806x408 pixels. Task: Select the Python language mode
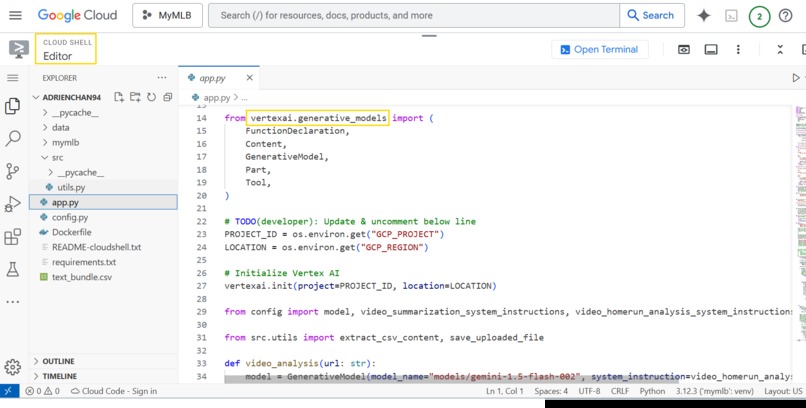tap(652, 391)
